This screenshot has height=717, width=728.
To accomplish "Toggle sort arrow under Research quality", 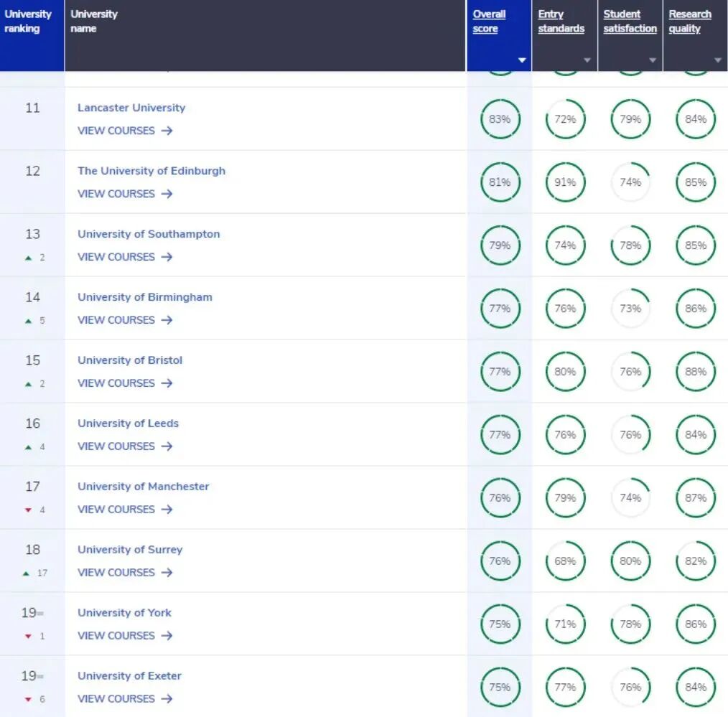I will tap(718, 60).
